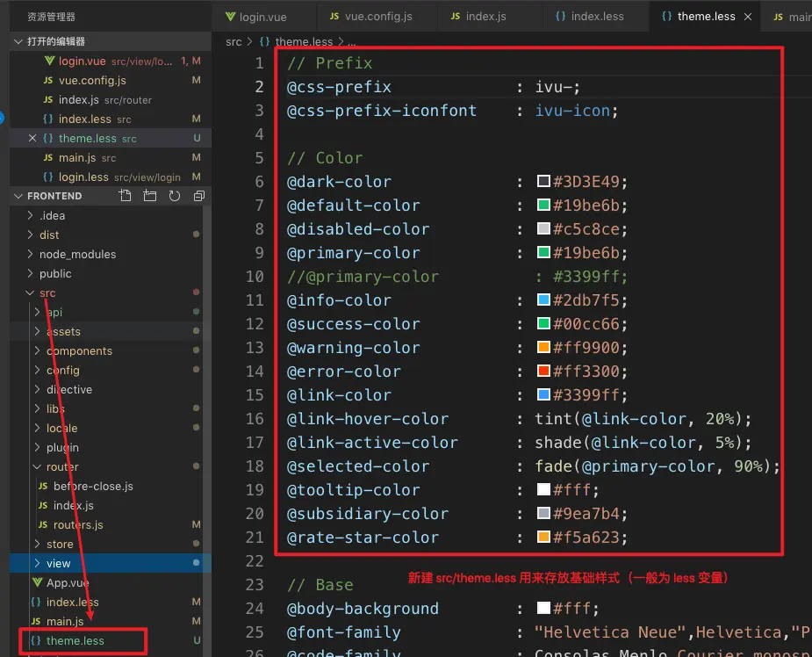Open the info-color #2db7f5 swatch
The width and height of the screenshot is (812, 657).
543,300
